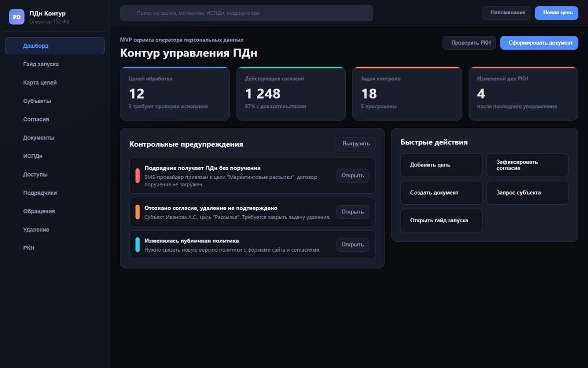Click the PD logo icon

tap(17, 17)
